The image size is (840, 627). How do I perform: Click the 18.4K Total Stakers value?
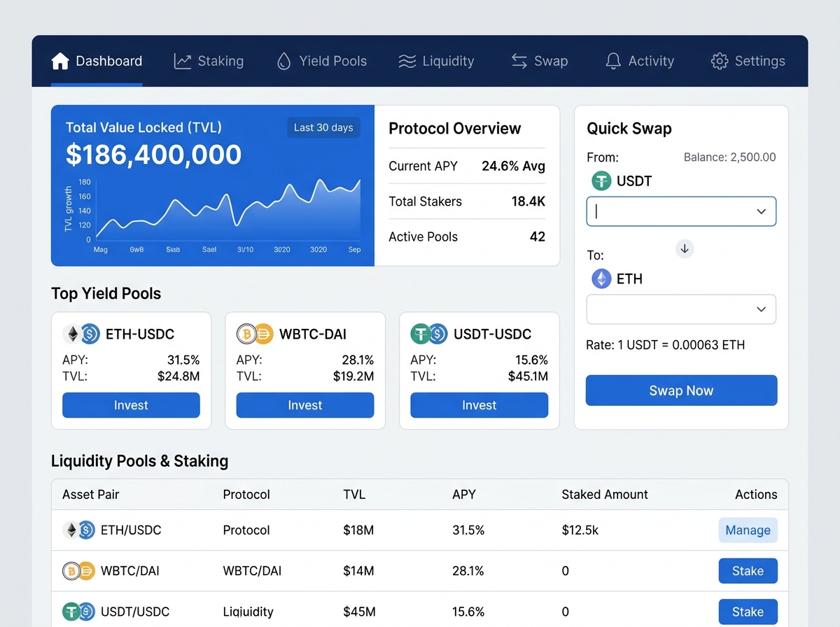528,202
